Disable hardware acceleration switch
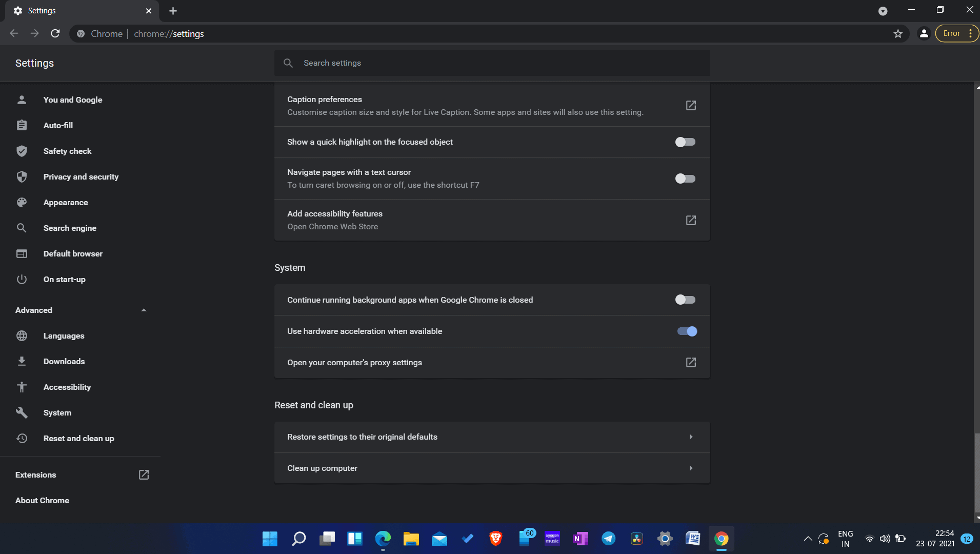The height and width of the screenshot is (554, 980). [x=687, y=331]
